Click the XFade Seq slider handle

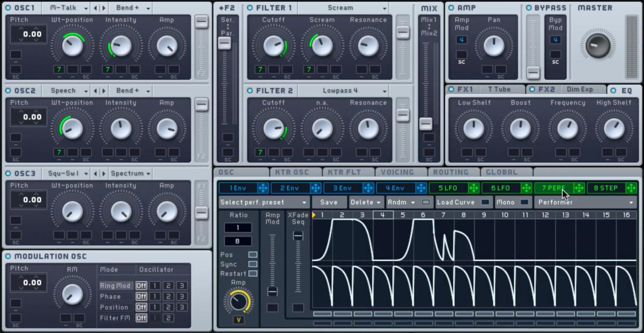[298, 236]
